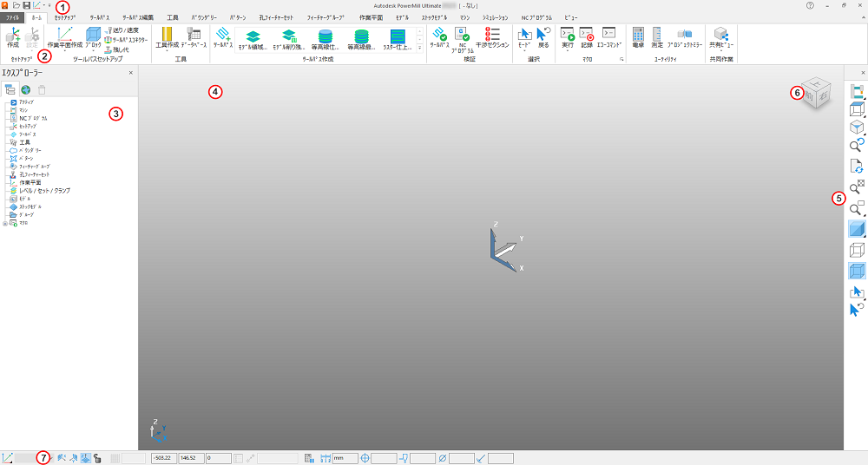Click the 送り/速度 feeds and speeds button
The width and height of the screenshot is (868, 465).
pos(122,30)
